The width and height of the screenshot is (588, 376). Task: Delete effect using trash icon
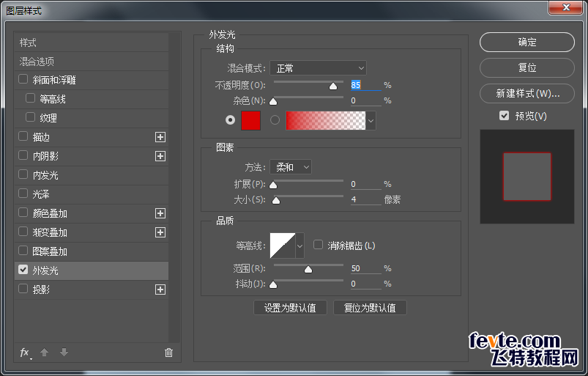[168, 353]
